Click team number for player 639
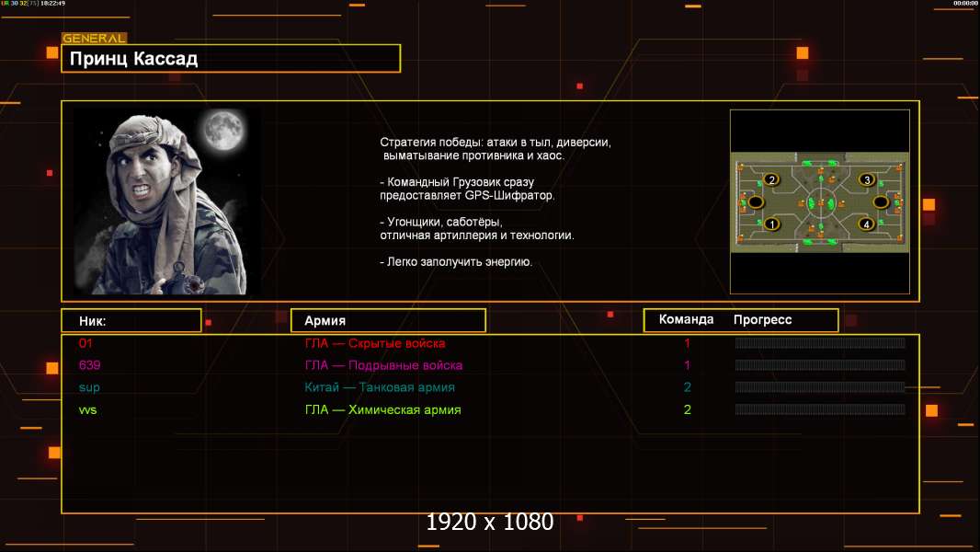The height and width of the screenshot is (552, 980). tap(687, 365)
